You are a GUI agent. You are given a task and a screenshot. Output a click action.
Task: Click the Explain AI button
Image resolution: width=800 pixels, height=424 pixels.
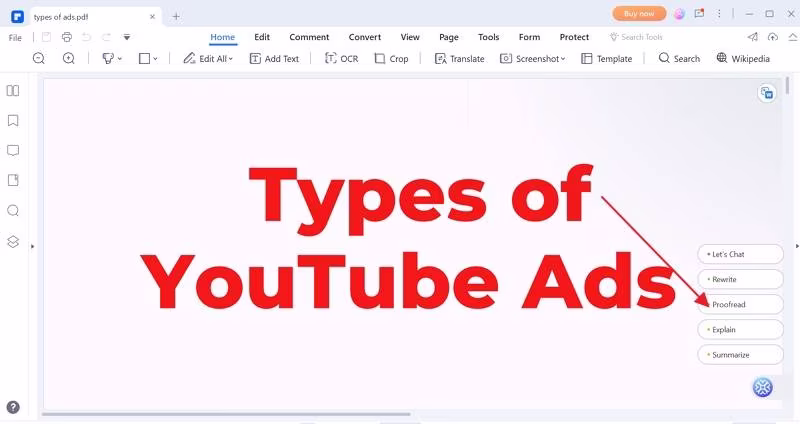pos(740,330)
